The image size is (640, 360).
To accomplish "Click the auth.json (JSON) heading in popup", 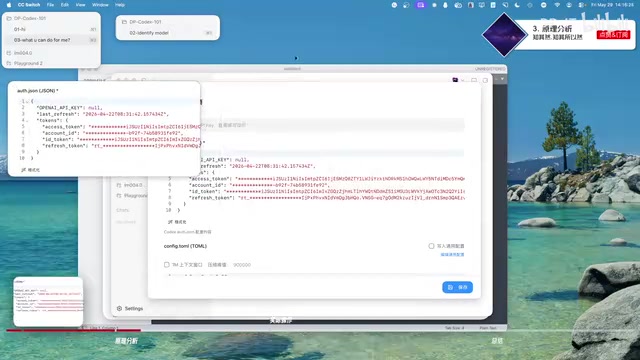I will 38,91.
